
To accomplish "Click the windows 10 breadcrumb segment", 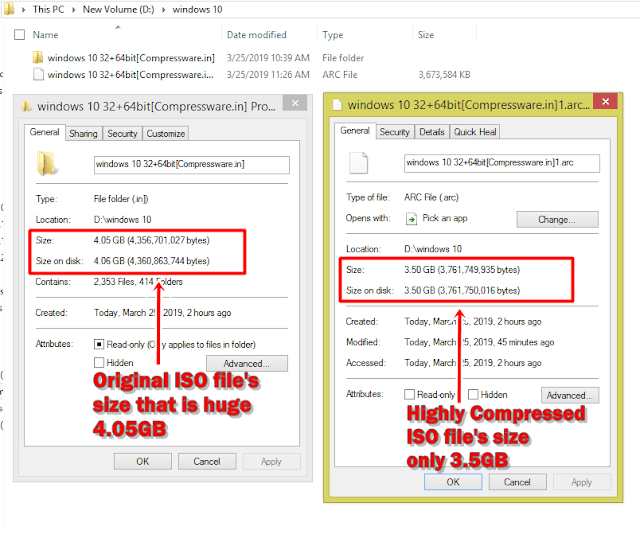I will click(x=197, y=9).
